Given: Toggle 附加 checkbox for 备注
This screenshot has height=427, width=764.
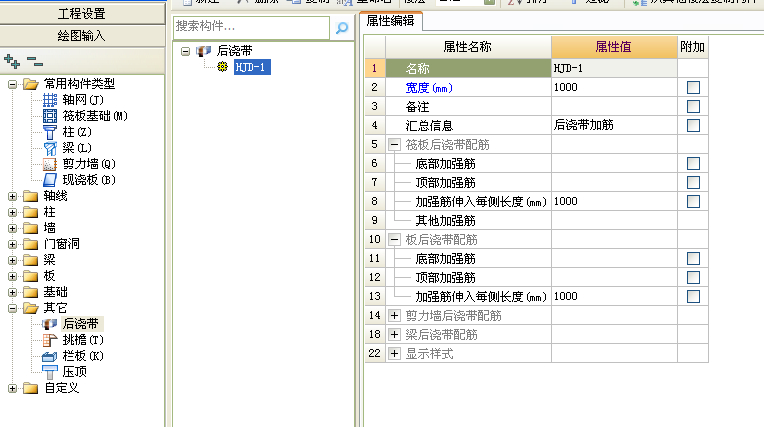Looking at the screenshot, I should tap(693, 106).
